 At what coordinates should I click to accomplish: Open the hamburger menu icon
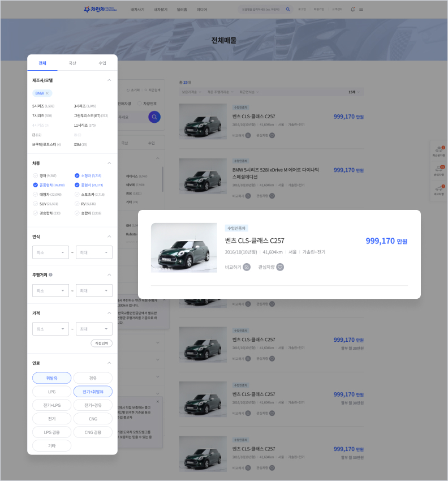click(x=361, y=9)
